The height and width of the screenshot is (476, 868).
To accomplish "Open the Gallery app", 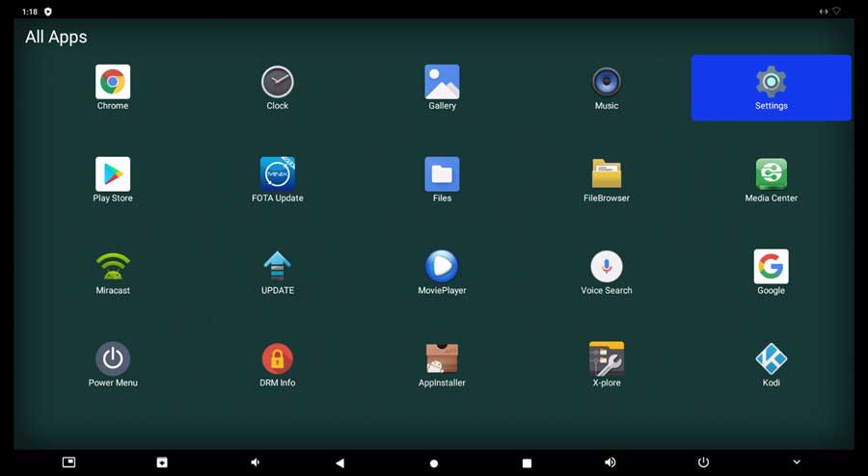I will (x=442, y=88).
